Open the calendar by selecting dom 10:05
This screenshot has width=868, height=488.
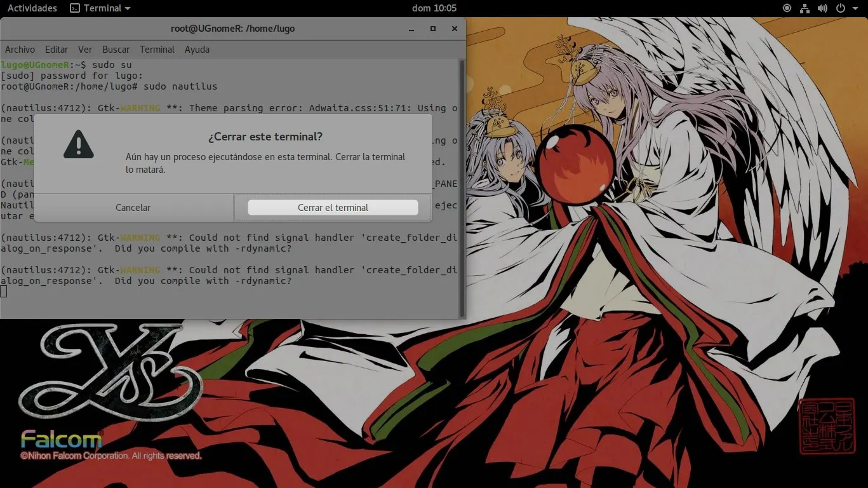pyautogui.click(x=434, y=8)
